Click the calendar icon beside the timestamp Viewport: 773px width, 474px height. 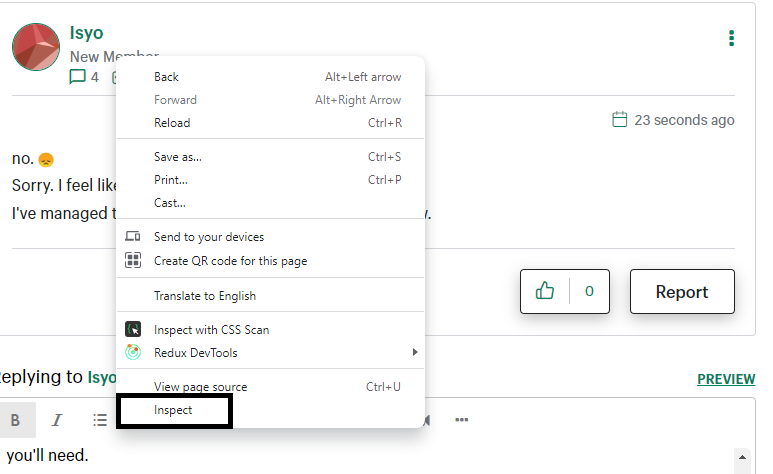point(620,120)
